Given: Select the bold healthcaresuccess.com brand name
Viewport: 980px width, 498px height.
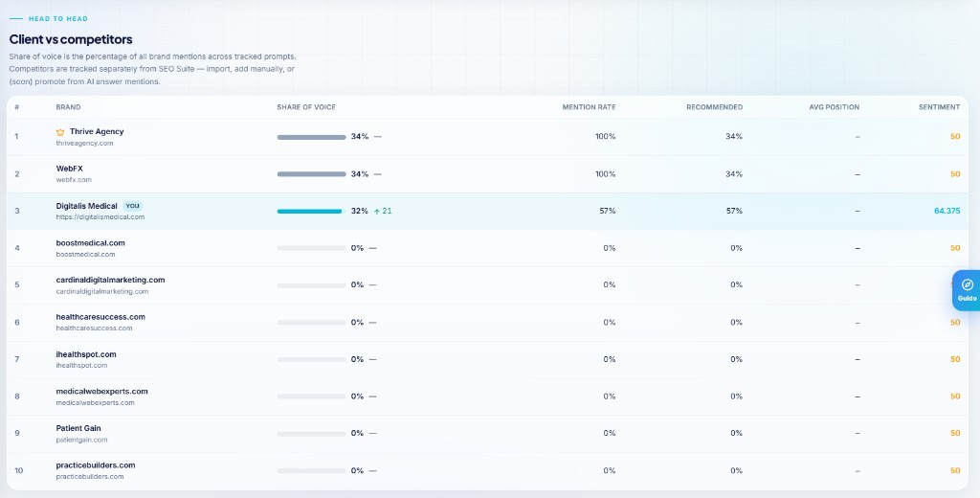Looking at the screenshot, I should 100,317.
